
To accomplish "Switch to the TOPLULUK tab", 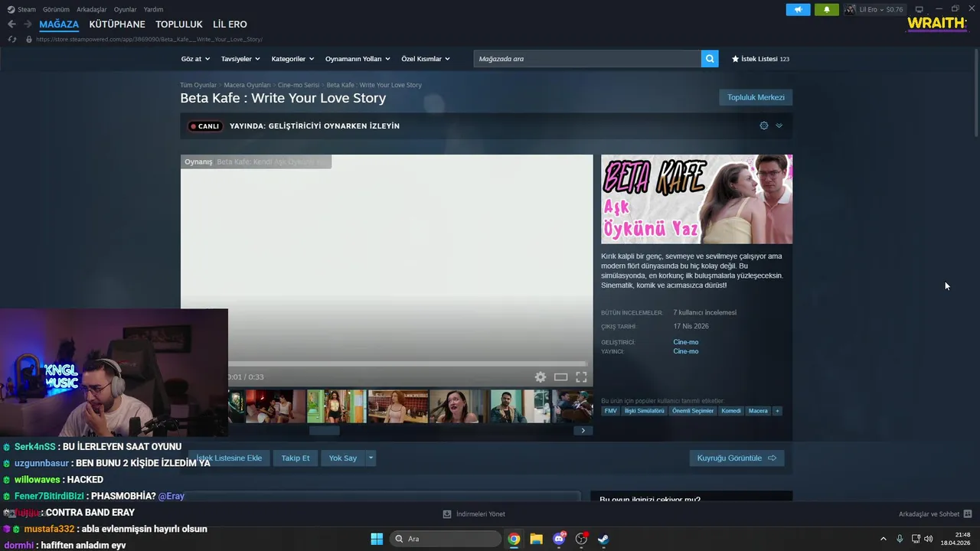I will pos(179,24).
